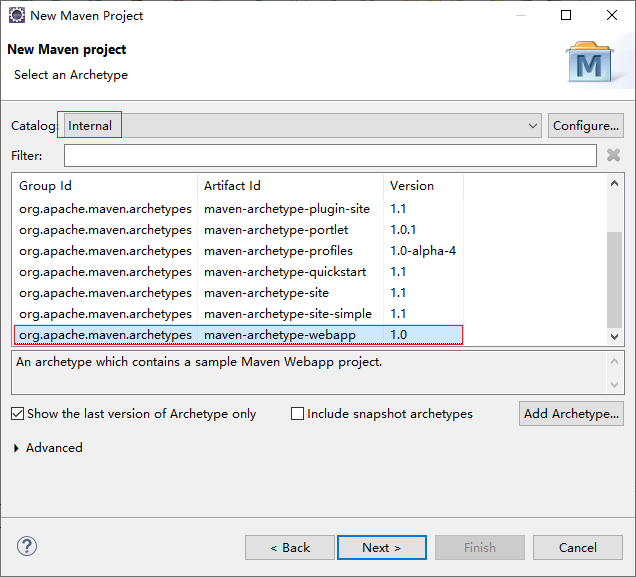Click the archetype list scroll up arrow
Image resolution: width=636 pixels, height=577 pixels.
(614, 183)
